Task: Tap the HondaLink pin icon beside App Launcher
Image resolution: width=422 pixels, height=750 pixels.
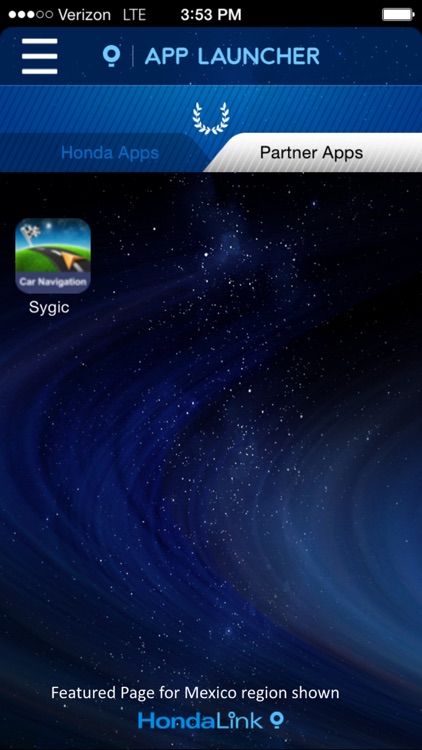Action: click(111, 56)
